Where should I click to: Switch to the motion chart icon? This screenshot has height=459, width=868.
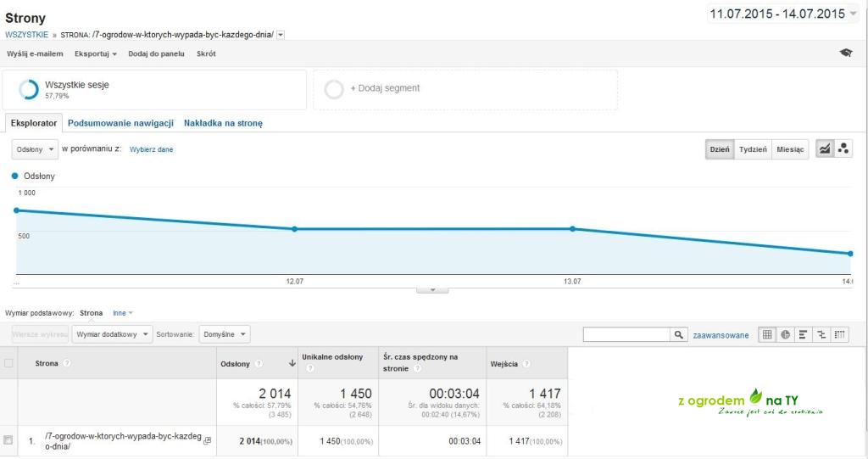click(x=843, y=148)
